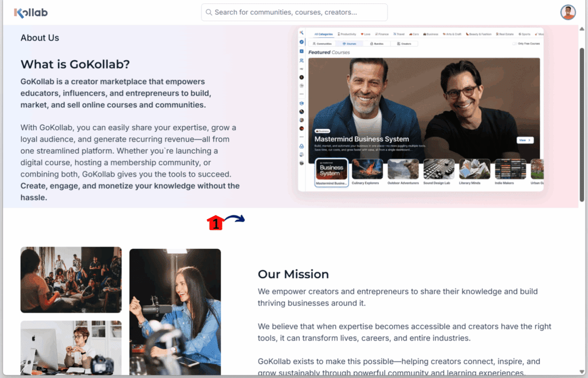Open the user profile avatar menu

click(568, 13)
